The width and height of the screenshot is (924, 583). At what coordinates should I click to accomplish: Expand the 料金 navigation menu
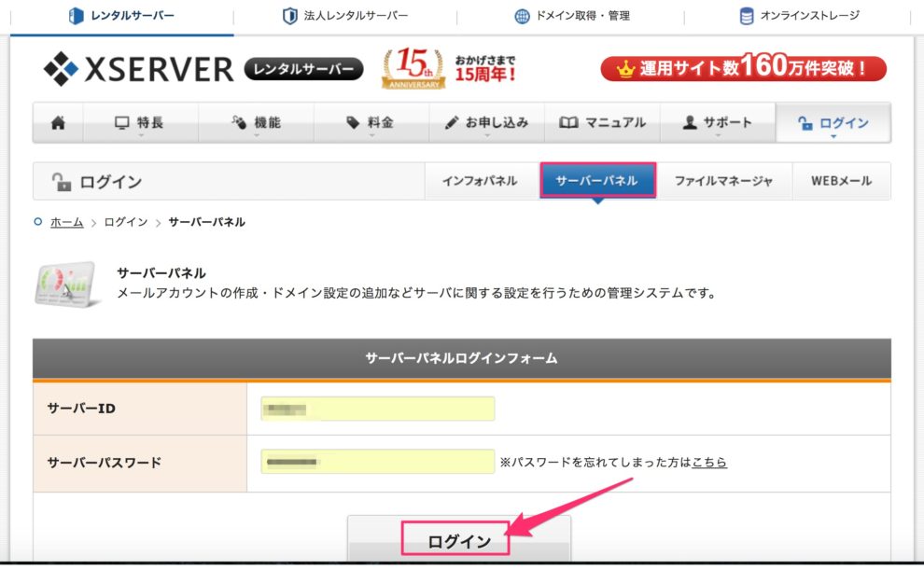click(371, 122)
